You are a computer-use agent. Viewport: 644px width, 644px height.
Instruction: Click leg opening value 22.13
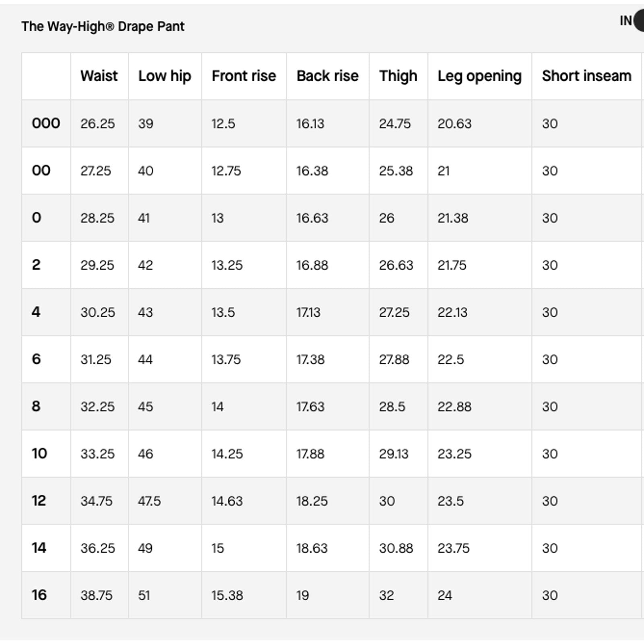pos(452,312)
